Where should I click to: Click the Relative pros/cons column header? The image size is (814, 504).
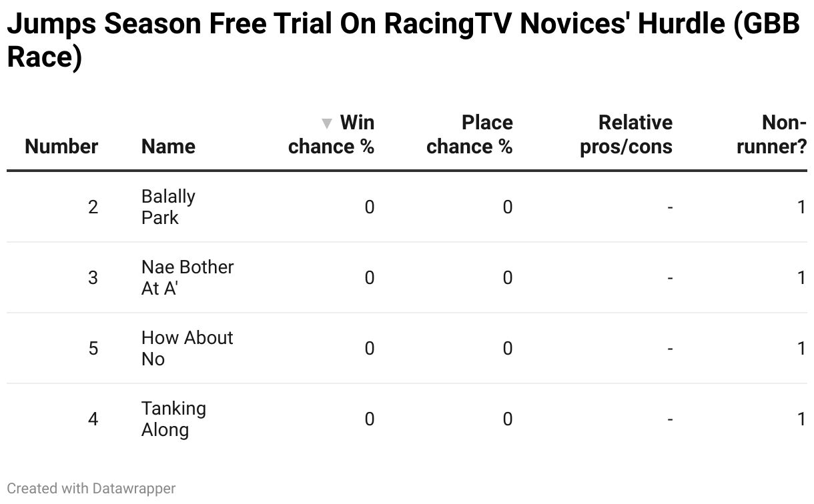point(626,135)
